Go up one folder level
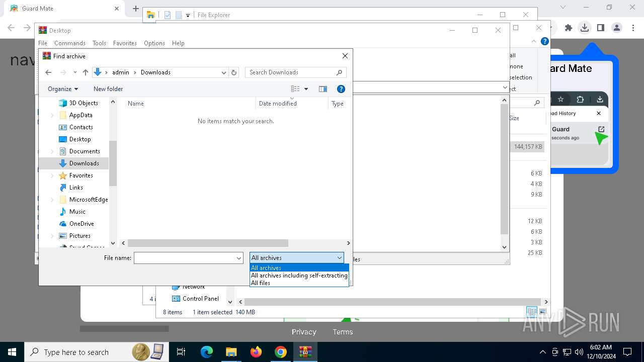The width and height of the screenshot is (644, 362). pos(86,72)
